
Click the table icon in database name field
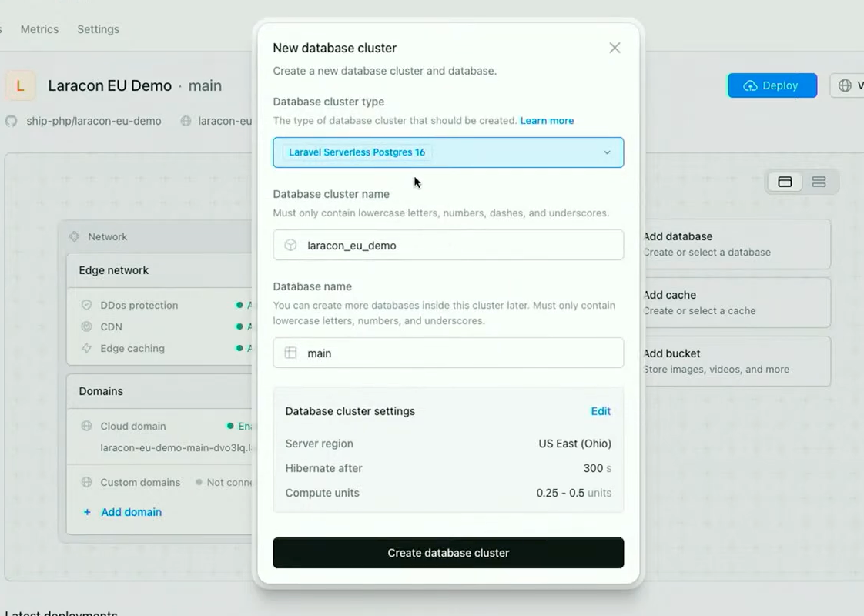click(290, 353)
